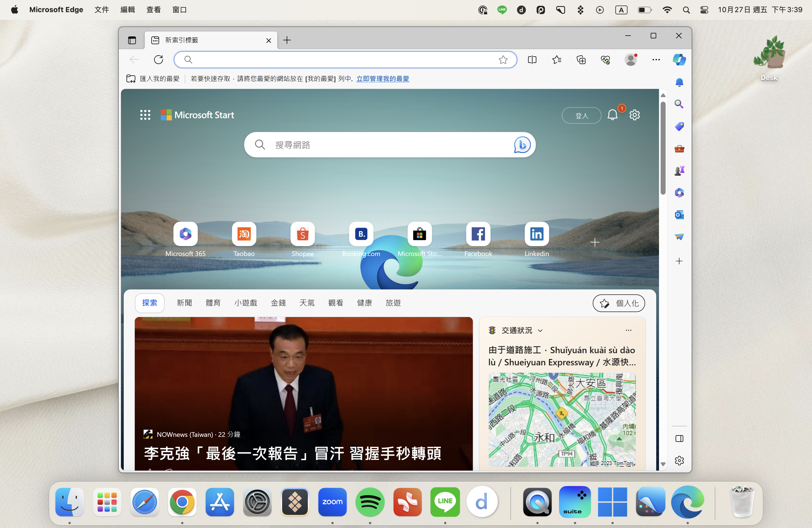Open sidebar settings gear icon
This screenshot has height=528, width=812.
coord(679,460)
